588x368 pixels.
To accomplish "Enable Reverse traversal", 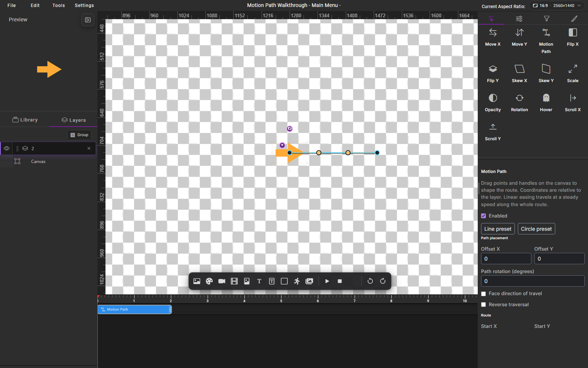I will coord(484,305).
